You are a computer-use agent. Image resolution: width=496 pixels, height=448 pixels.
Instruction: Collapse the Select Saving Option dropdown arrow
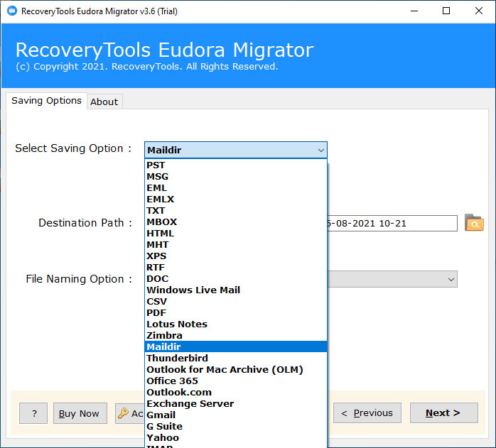click(x=320, y=151)
